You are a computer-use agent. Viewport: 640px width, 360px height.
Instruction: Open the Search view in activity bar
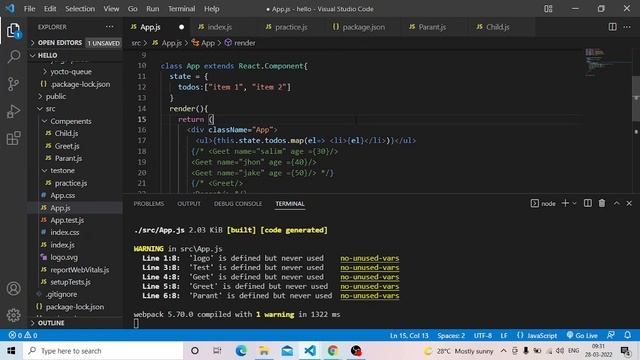(x=14, y=56)
